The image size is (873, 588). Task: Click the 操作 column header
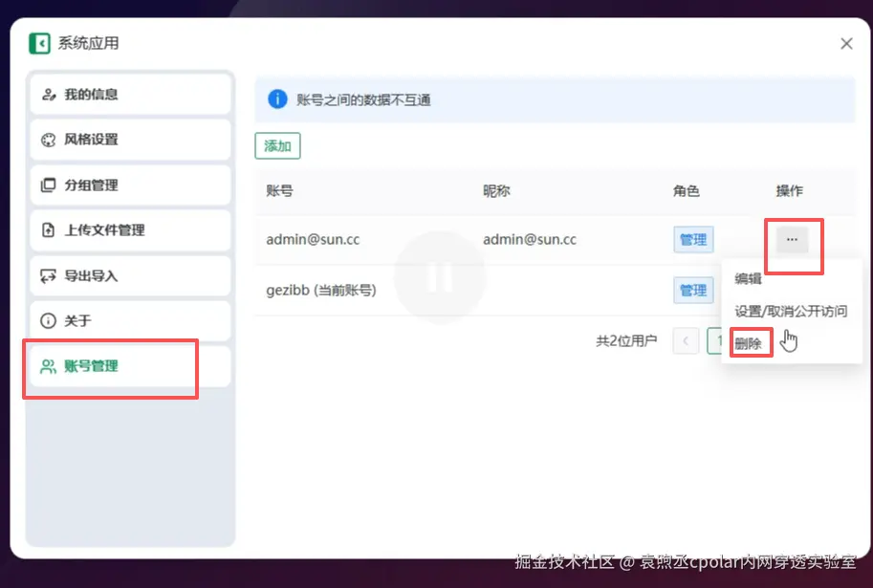(x=790, y=191)
